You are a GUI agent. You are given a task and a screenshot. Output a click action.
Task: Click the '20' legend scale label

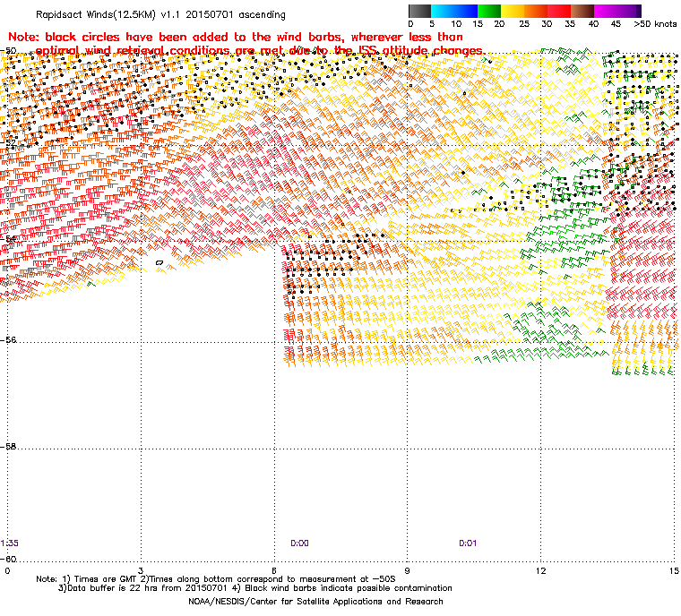click(499, 24)
